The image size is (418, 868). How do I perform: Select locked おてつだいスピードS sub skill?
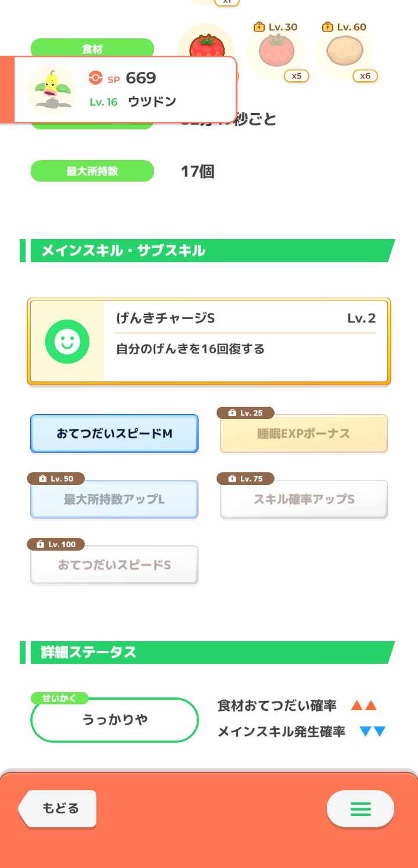click(x=114, y=565)
